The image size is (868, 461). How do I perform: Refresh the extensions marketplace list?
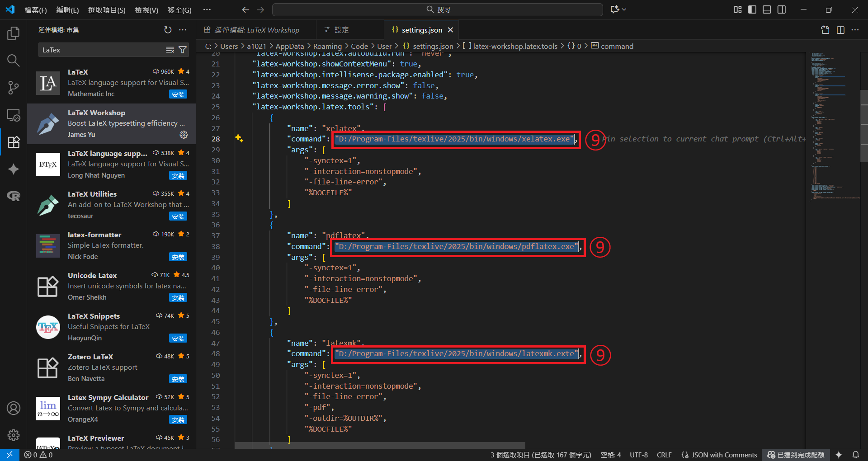(168, 30)
